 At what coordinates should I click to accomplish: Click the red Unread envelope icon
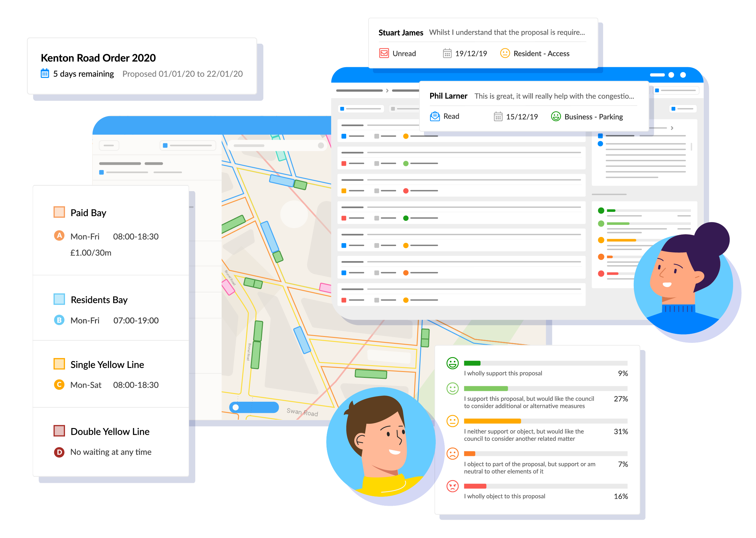(x=384, y=53)
